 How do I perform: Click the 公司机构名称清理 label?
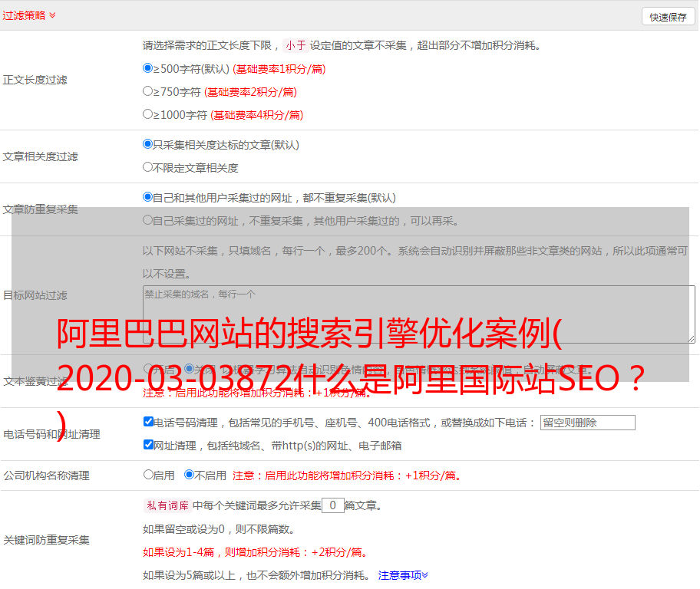click(x=46, y=475)
